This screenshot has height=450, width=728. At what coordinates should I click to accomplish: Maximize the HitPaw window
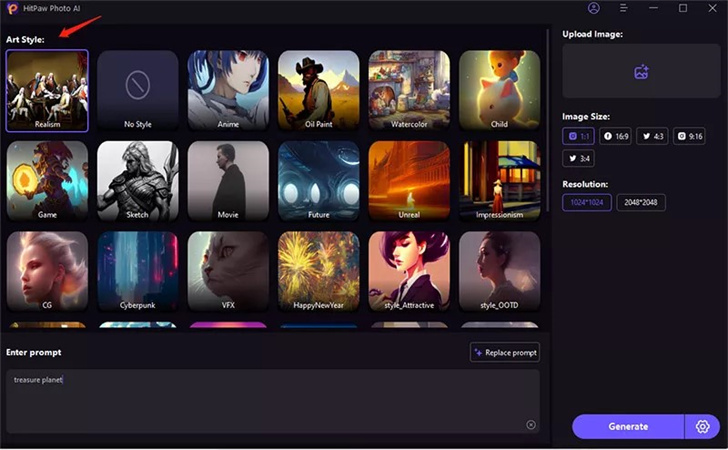682,8
